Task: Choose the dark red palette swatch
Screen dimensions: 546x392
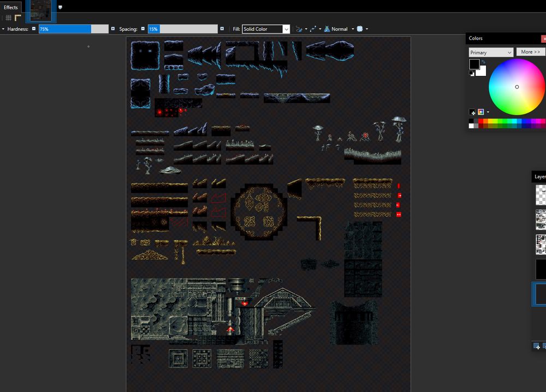Action: coord(481,126)
